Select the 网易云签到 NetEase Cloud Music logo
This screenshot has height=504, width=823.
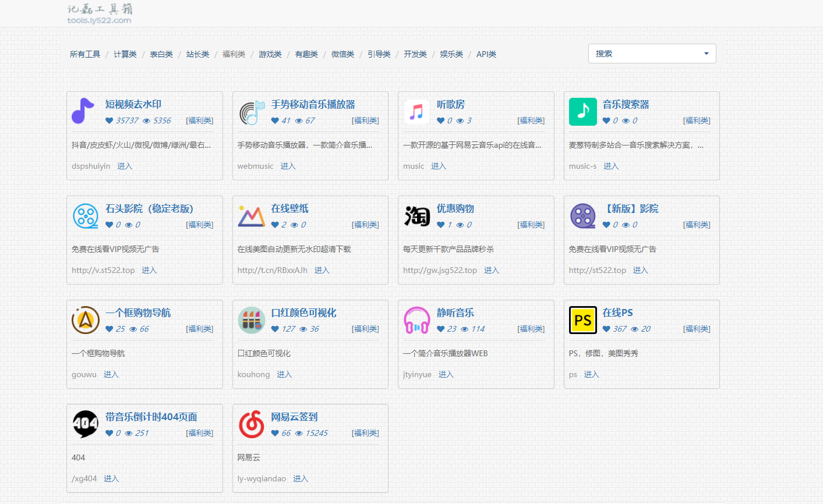click(251, 424)
